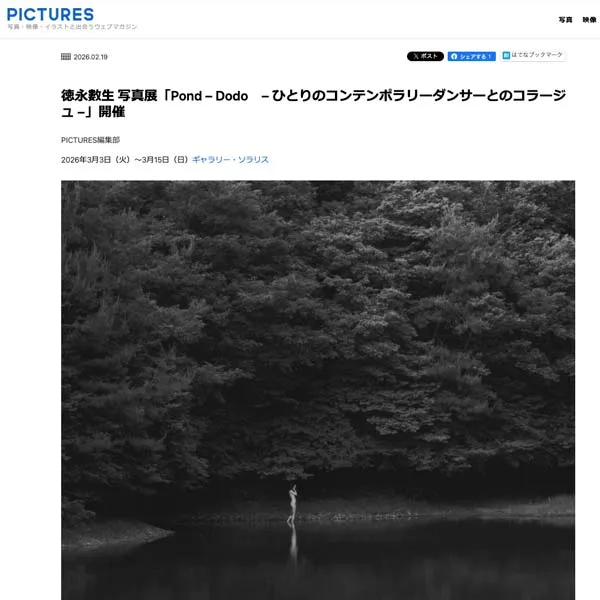Bookmark with はてなブックマーク button
Image resolution: width=600 pixels, height=600 pixels.
tap(533, 55)
